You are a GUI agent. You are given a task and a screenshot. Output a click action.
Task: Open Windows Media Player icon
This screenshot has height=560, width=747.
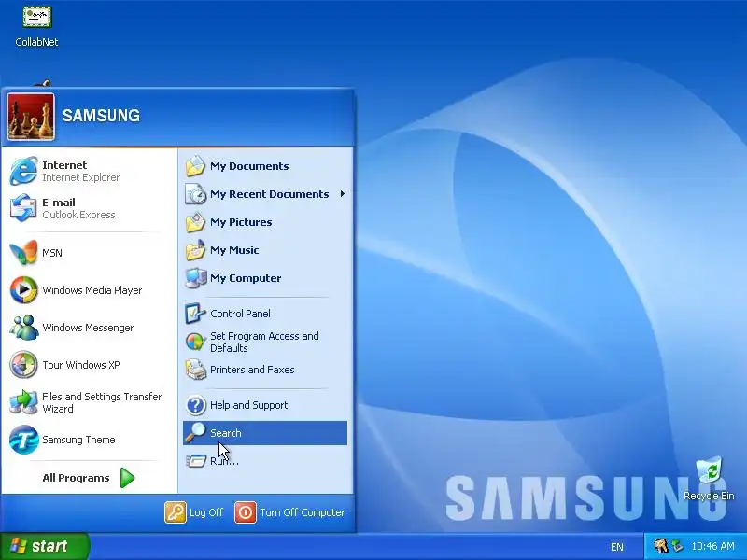[x=23, y=290]
